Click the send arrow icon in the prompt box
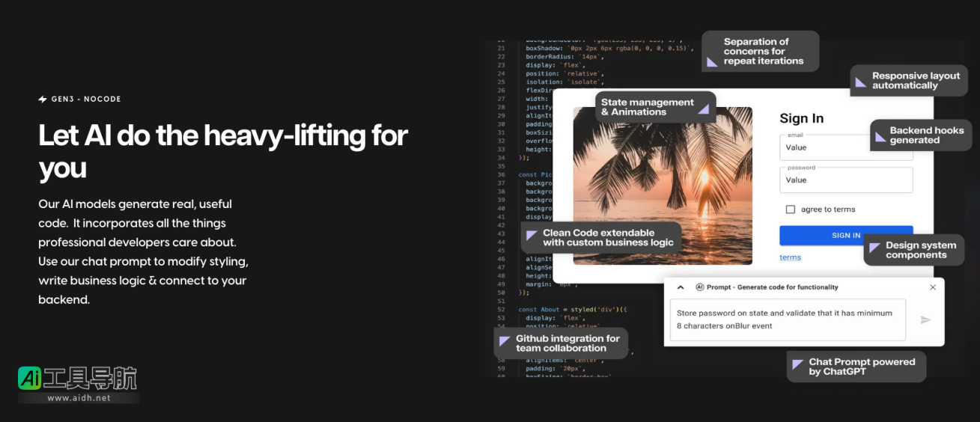Image resolution: width=980 pixels, height=422 pixels. [925, 319]
